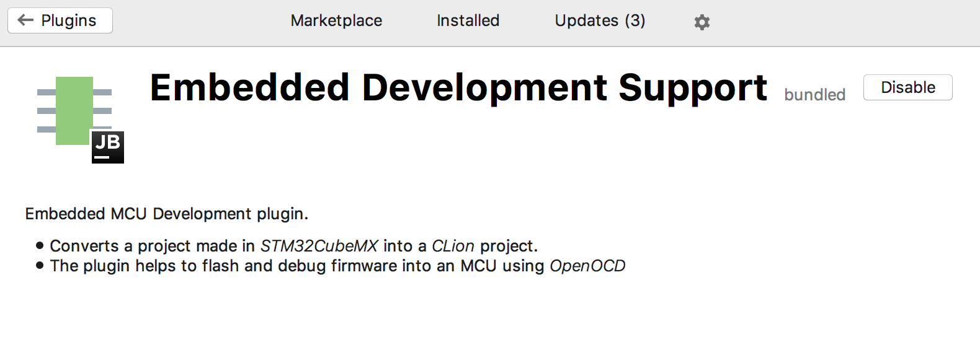Open the plugins gear settings menu
Screen dimensions: 980x337
(x=702, y=22)
